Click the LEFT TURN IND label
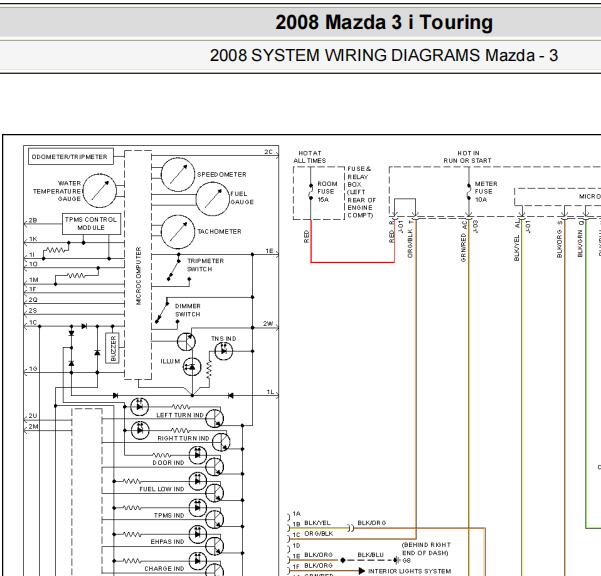Screen dimensions: 601x576 180,415
